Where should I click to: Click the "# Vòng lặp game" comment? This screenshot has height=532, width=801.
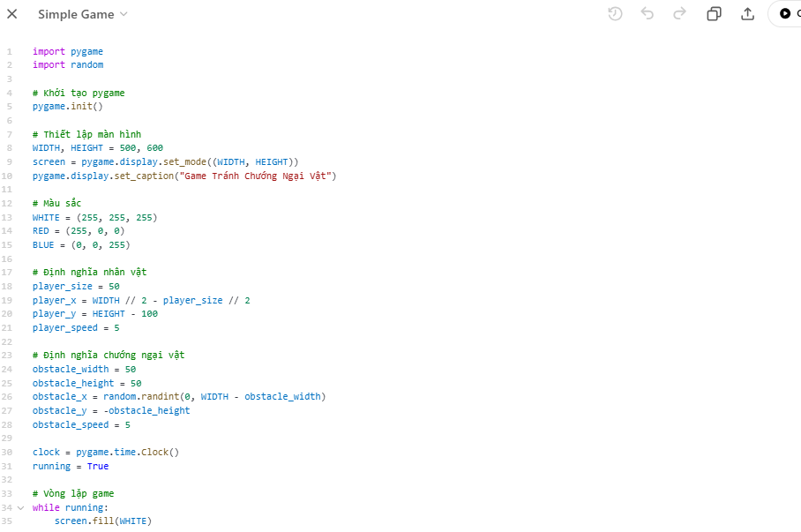[x=73, y=494]
